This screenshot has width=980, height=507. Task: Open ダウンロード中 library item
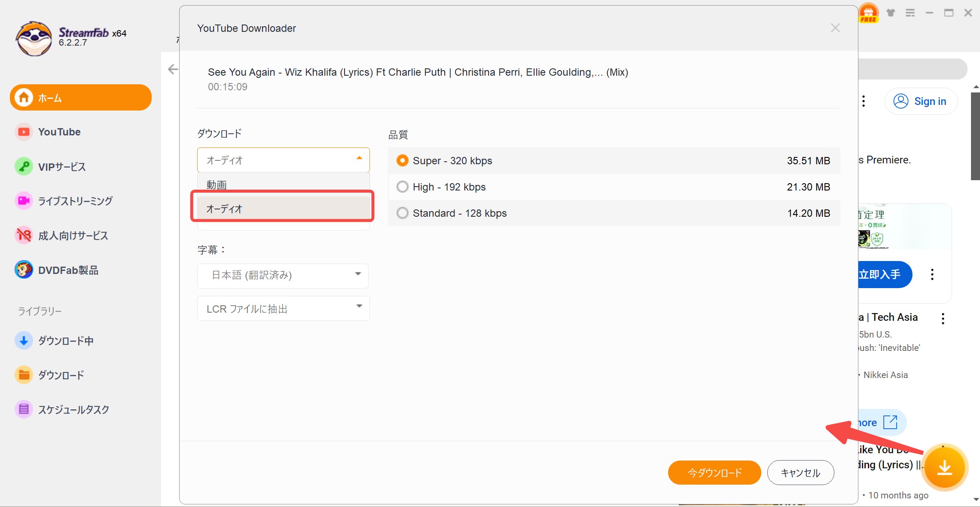point(66,341)
